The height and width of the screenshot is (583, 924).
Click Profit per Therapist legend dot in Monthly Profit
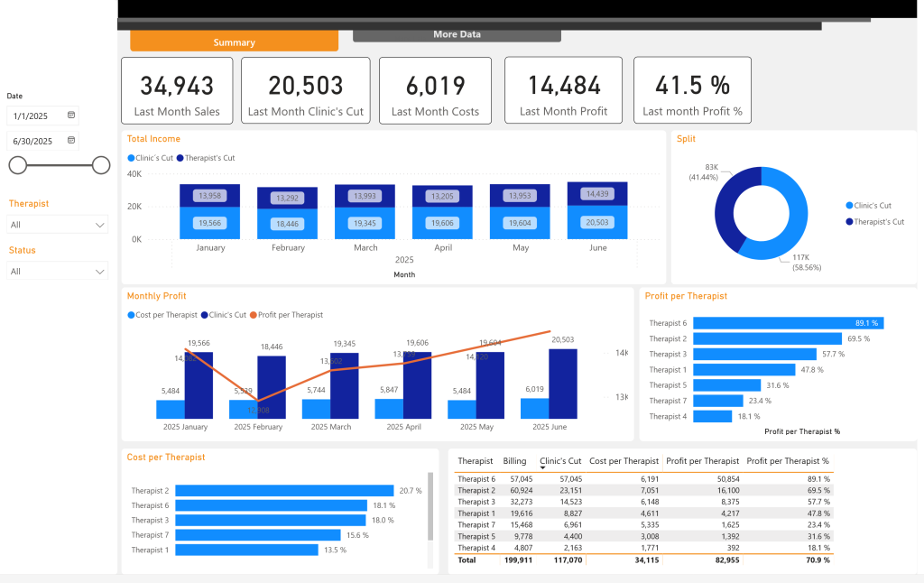coord(253,315)
